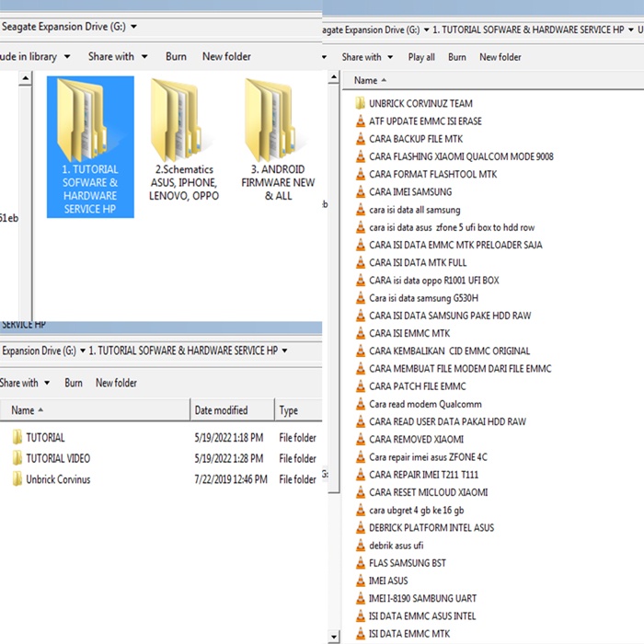
Task: Click the scroll down arrow beside the right window file list
Action: tap(334, 637)
